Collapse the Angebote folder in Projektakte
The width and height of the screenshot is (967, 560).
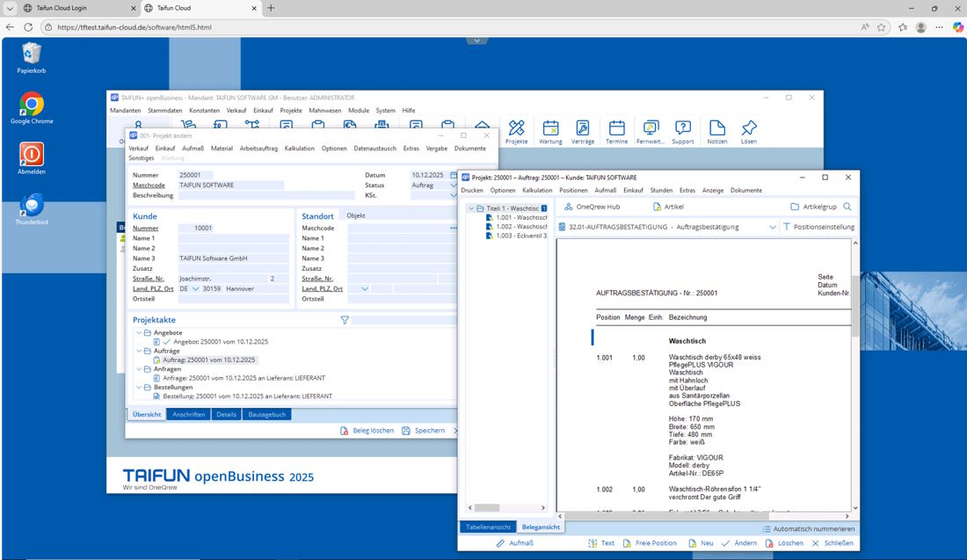tap(138, 333)
